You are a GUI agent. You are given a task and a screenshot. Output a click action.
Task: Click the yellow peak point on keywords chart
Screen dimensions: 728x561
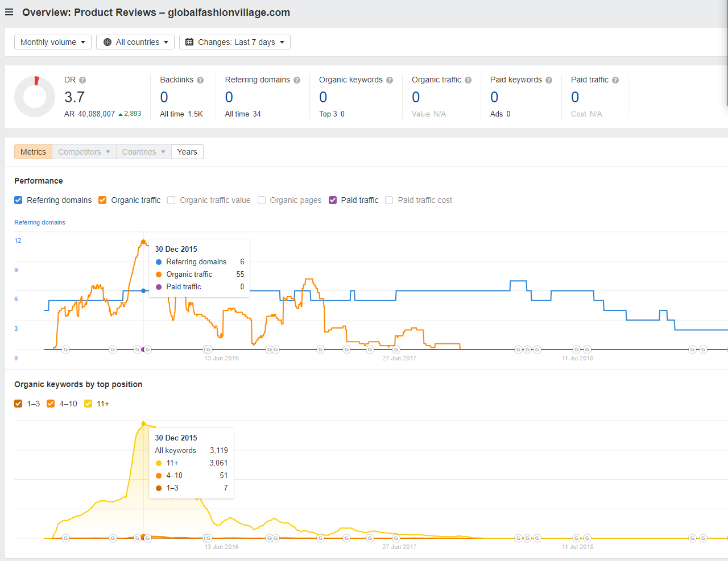click(x=143, y=423)
